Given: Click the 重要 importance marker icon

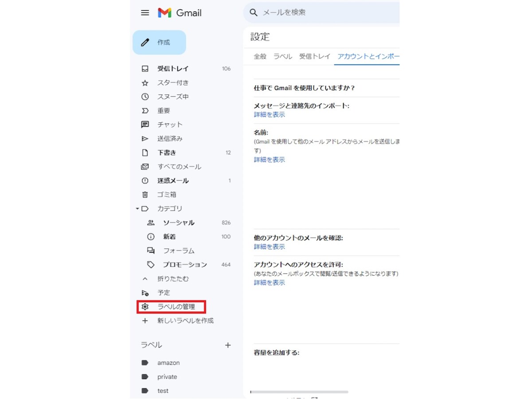Looking at the screenshot, I should pos(145,111).
